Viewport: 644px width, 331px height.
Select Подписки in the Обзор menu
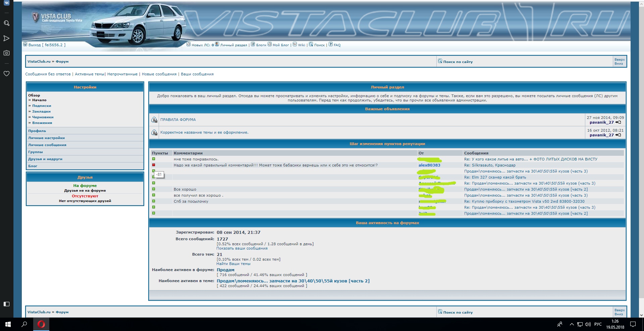pos(42,106)
